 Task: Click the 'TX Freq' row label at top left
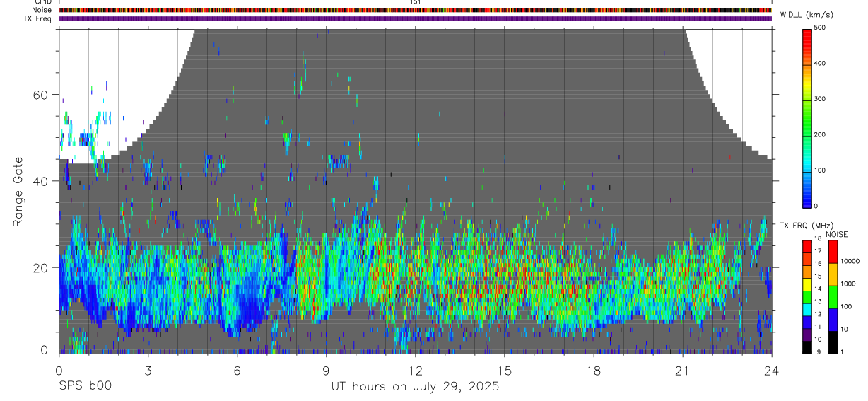(38, 18)
